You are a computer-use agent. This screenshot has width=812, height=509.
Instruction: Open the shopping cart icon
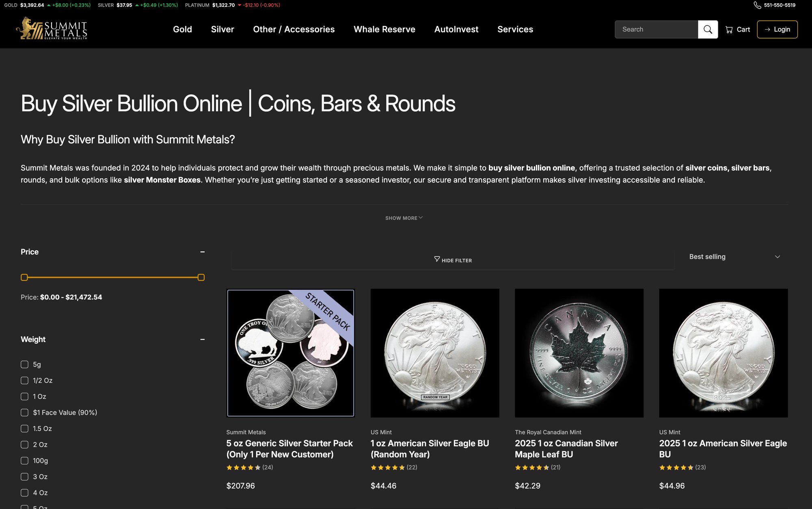click(x=729, y=30)
